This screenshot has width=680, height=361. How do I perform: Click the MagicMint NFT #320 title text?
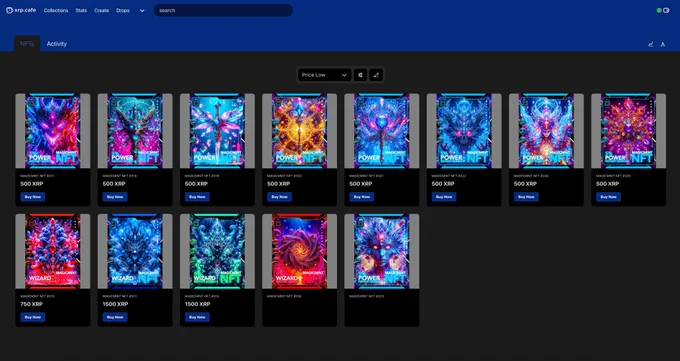pyautogui.click(x=284, y=176)
